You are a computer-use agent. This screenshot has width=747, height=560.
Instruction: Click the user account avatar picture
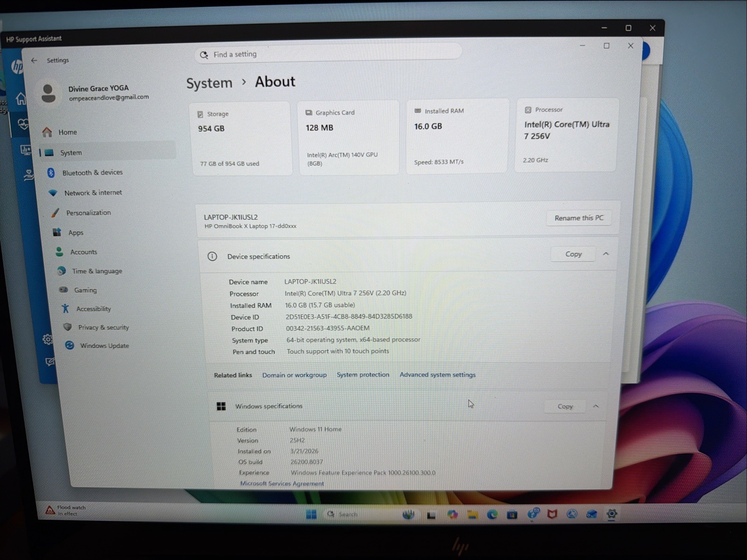click(48, 93)
